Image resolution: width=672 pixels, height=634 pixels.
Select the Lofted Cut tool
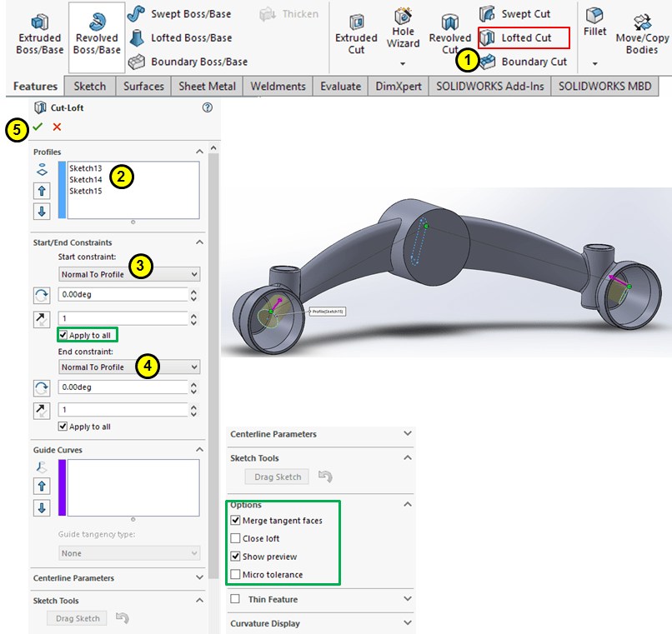[524, 37]
